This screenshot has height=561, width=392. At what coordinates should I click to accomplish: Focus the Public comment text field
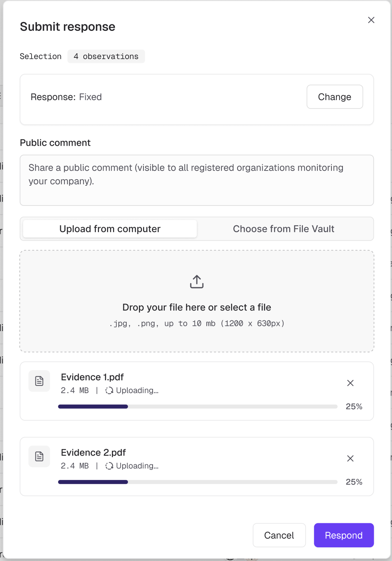pyautogui.click(x=197, y=180)
